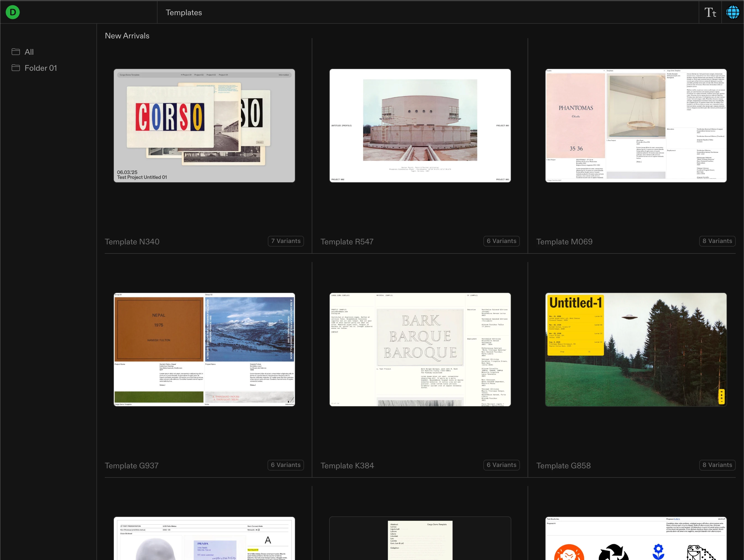The width and height of the screenshot is (744, 560).
Task: Click the Template N340 title
Action: click(x=132, y=242)
